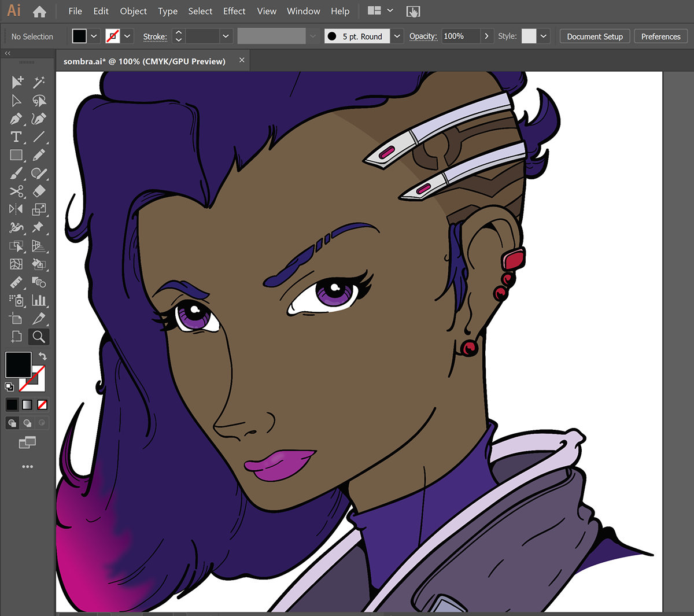Select the Magic Wand tool

tap(39, 82)
